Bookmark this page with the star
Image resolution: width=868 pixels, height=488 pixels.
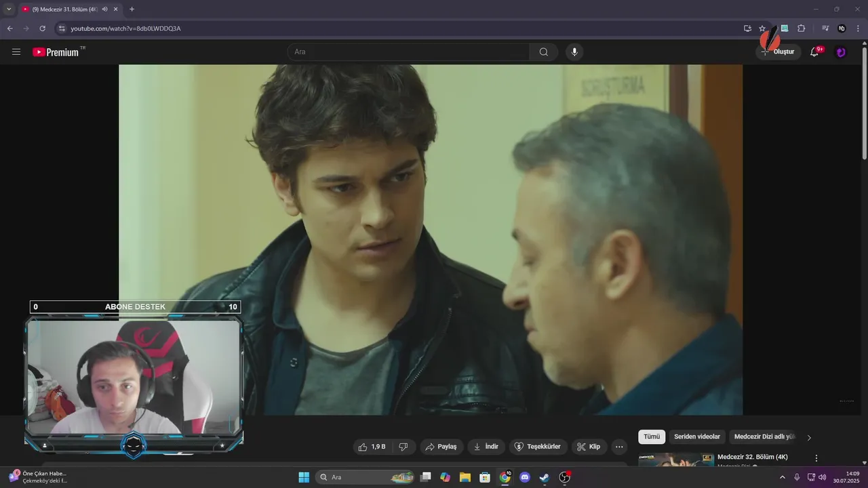[762, 28]
